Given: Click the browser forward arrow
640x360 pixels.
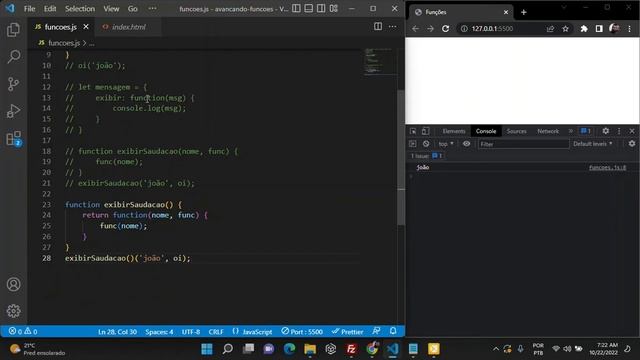Looking at the screenshot, I should 430,29.
